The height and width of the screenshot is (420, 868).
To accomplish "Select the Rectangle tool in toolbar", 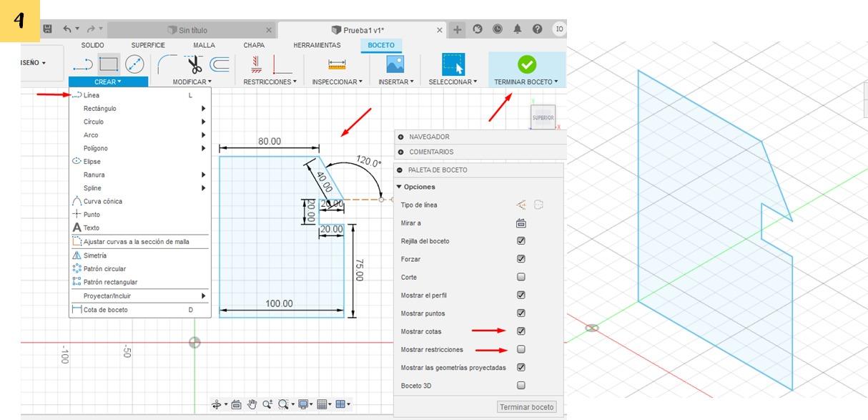I will [x=108, y=64].
